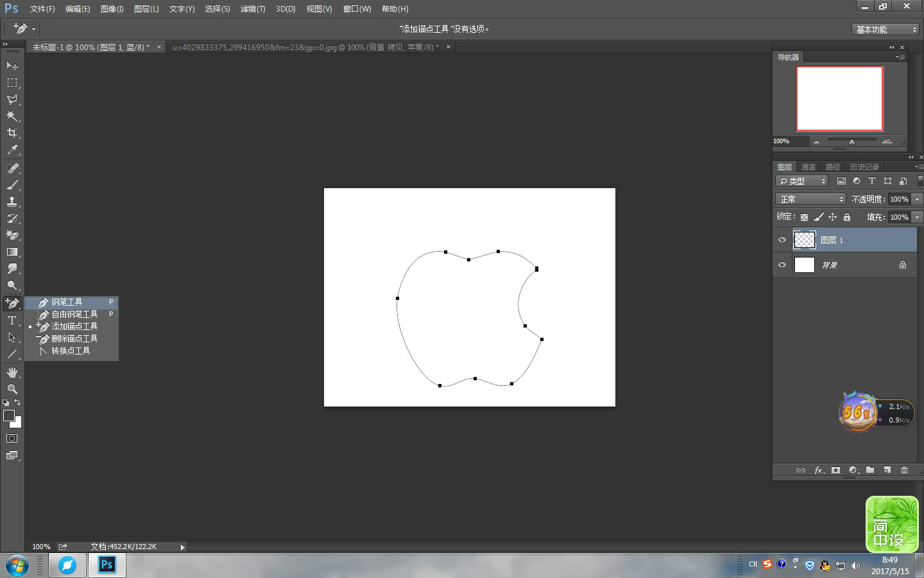Toggle pixel layer filter

click(841, 181)
